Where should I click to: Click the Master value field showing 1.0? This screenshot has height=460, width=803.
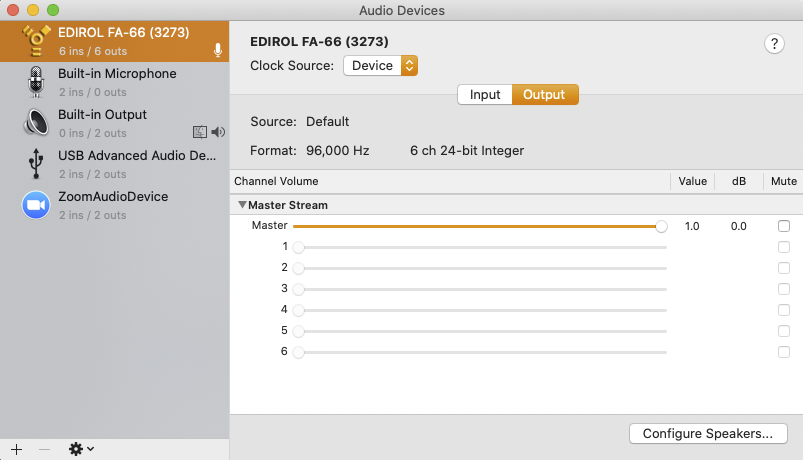(x=692, y=226)
